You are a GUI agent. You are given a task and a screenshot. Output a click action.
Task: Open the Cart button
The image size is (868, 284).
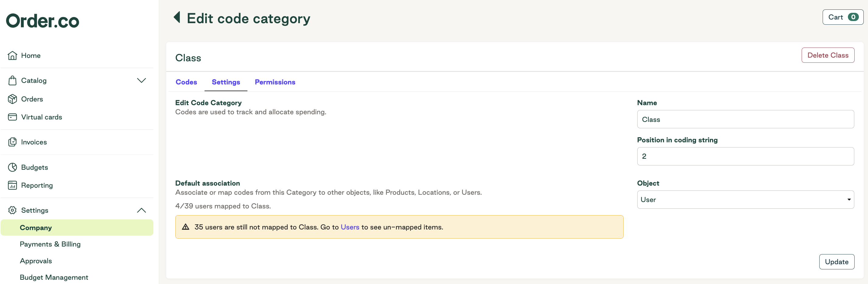point(843,17)
